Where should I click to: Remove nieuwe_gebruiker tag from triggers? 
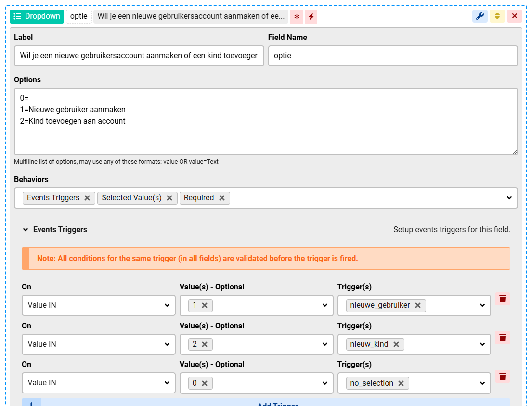tap(418, 305)
